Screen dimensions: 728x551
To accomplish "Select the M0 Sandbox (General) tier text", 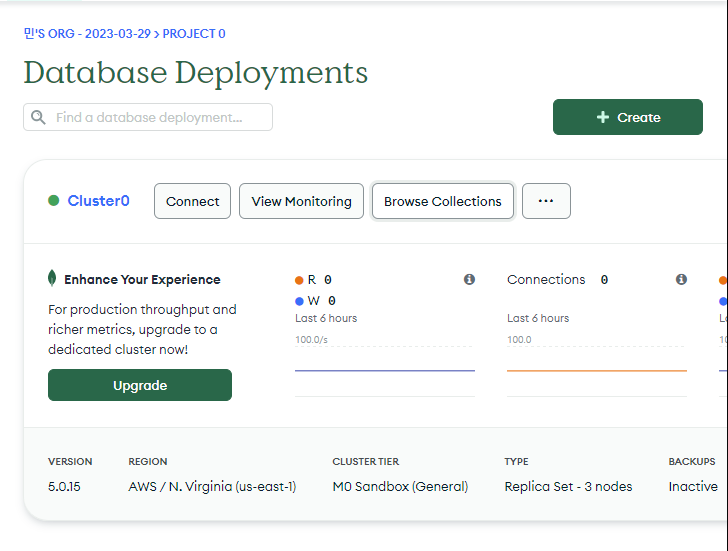I will 400,486.
